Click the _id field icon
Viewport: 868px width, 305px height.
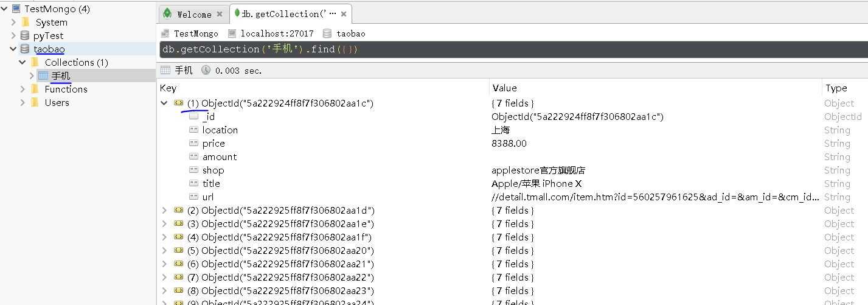193,116
